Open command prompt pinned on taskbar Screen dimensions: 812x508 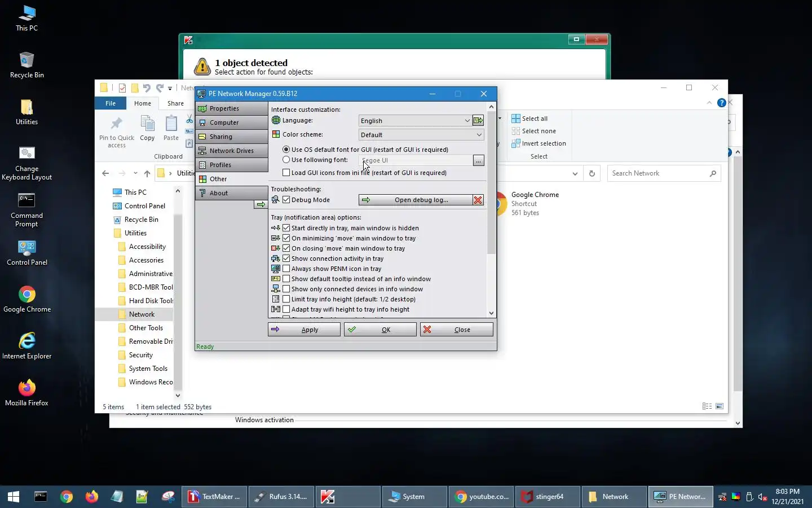[41, 497]
